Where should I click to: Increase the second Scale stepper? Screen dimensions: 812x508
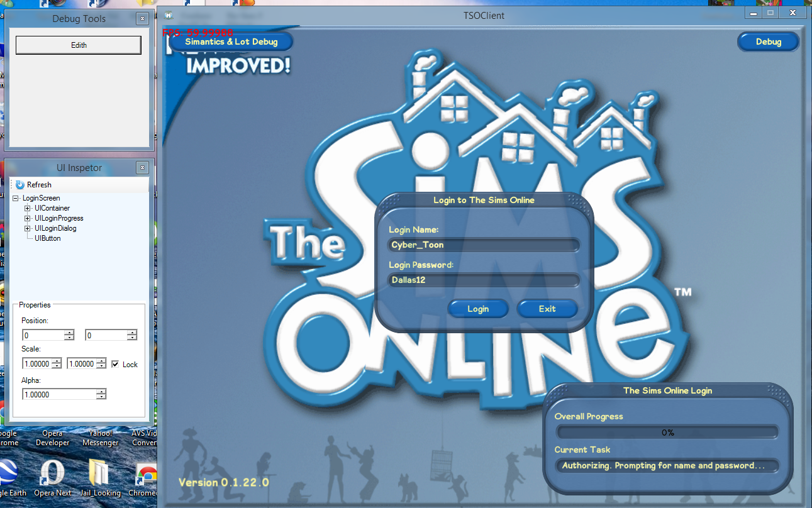[x=102, y=361]
